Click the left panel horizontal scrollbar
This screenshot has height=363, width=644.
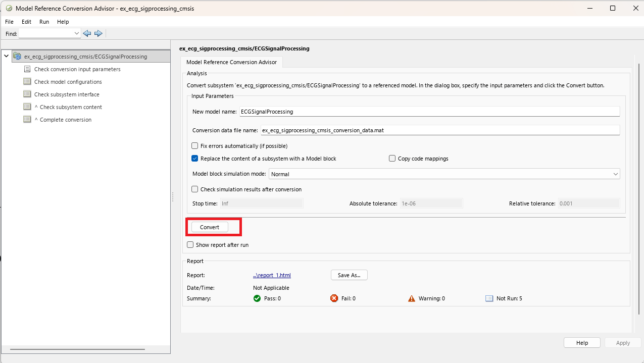77,349
